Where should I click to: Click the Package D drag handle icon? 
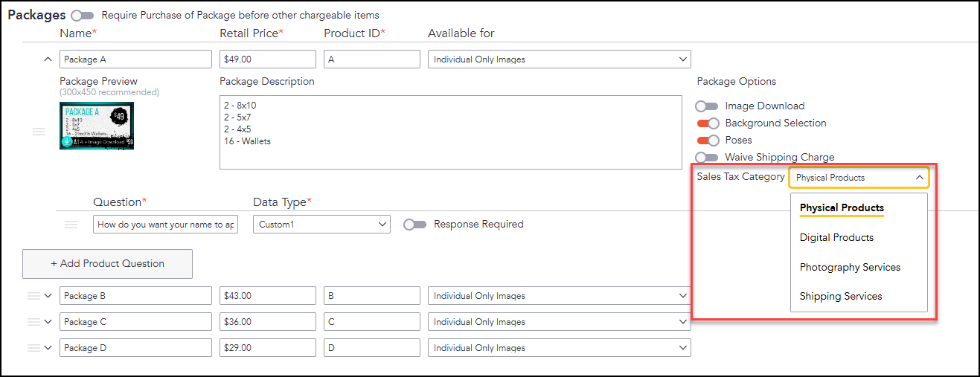[33, 348]
